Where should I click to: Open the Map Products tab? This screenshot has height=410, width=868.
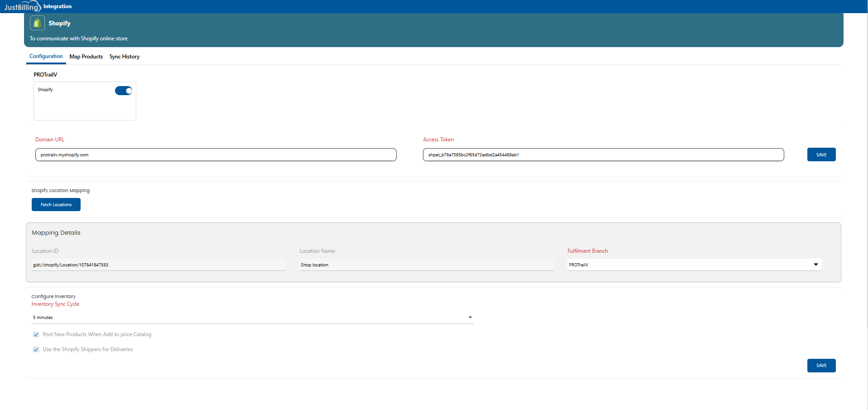(86, 57)
